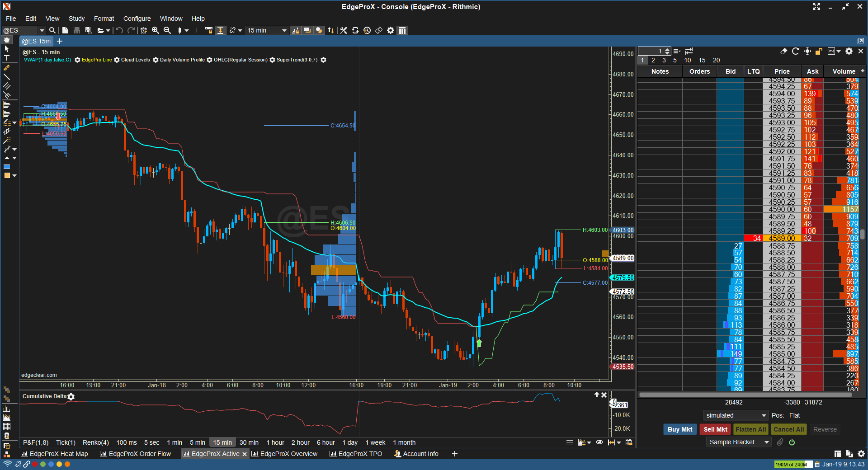
Task: Click the @ES symbol input field
Action: point(20,30)
